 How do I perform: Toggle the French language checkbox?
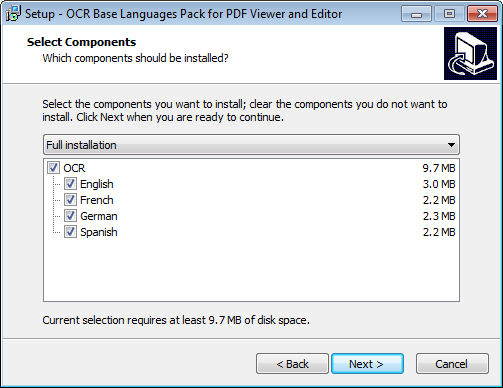(x=70, y=200)
